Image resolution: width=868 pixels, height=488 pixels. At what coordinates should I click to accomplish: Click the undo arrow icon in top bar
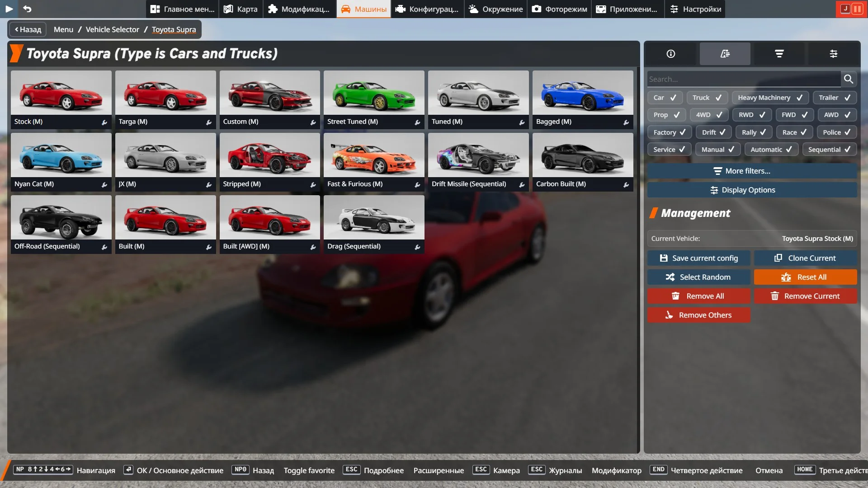[27, 9]
